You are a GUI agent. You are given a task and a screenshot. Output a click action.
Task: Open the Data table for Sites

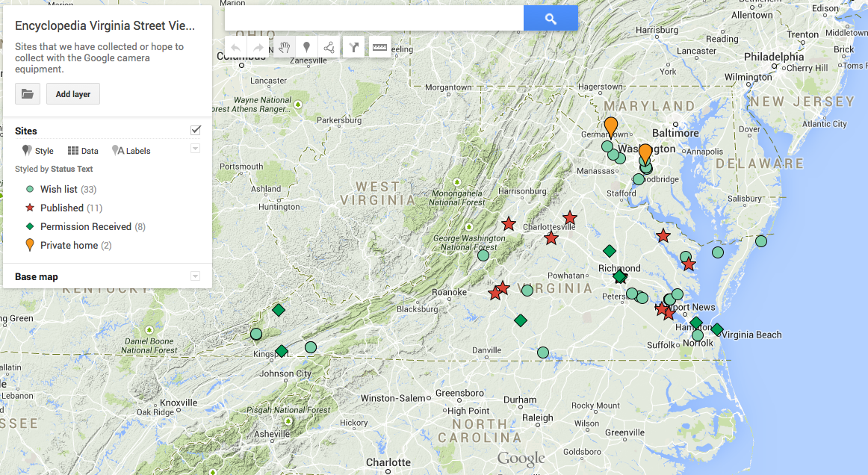83,151
